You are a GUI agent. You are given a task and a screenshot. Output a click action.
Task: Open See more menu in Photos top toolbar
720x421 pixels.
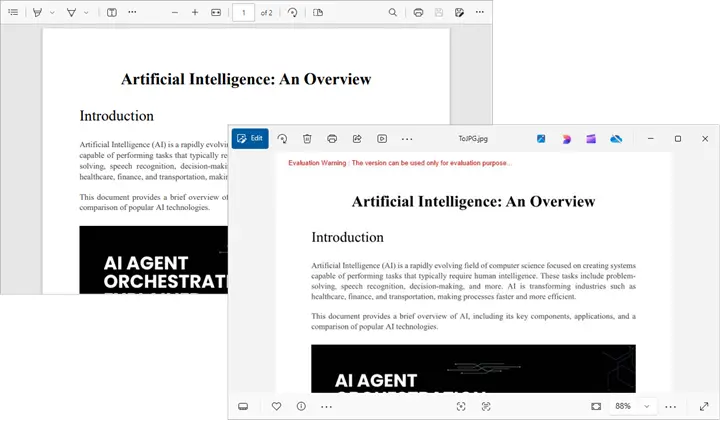click(407, 139)
